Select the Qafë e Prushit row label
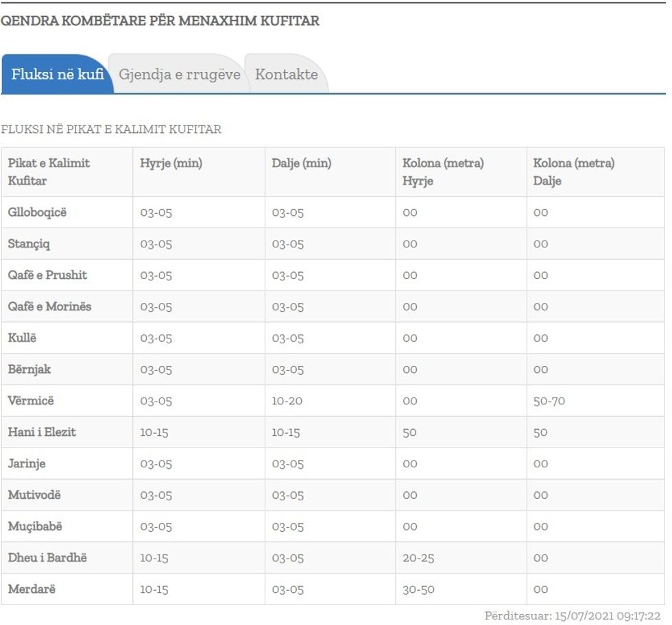672x625 pixels. click(x=47, y=275)
